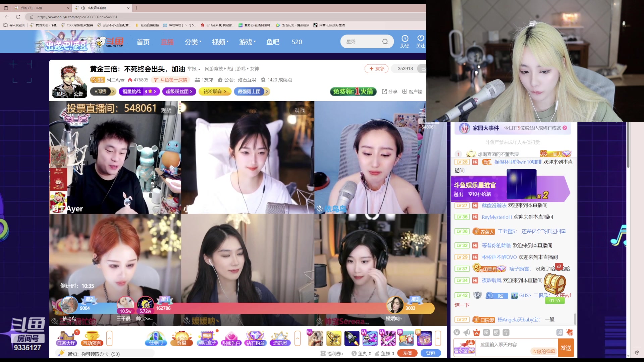Open the browser tab actions menu icon
The height and width of the screenshot is (362, 644).
pos(6,8)
